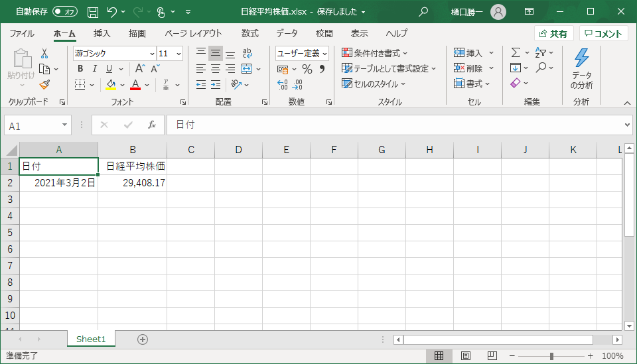Click the 共有 share button
This screenshot has height=364, width=637.
[553, 34]
